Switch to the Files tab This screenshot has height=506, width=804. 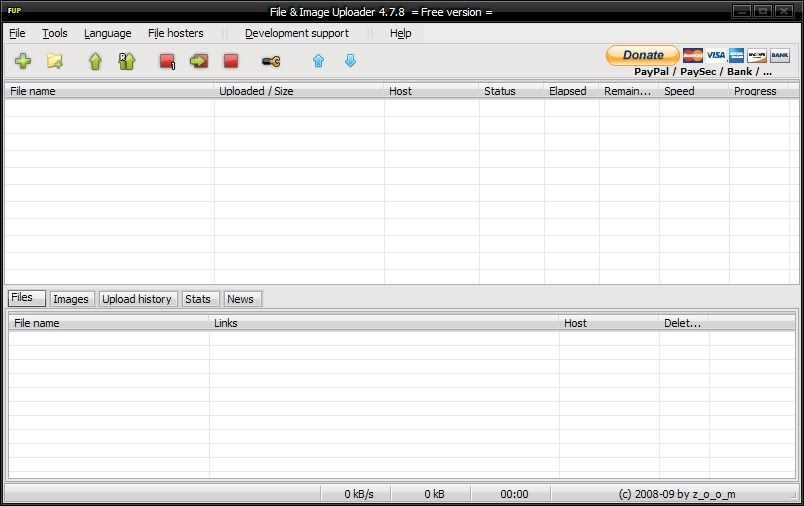point(27,298)
